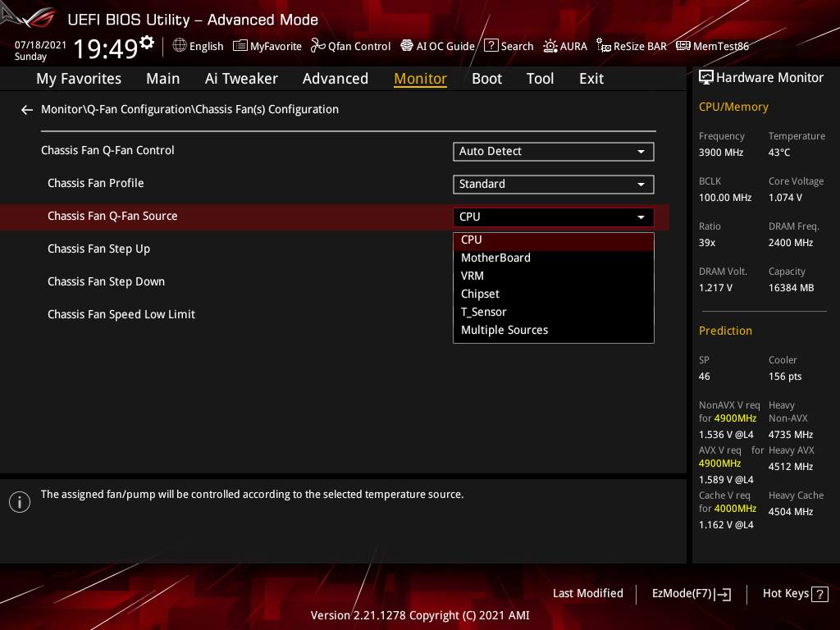
Task: Open the Chassis Fan Q-Fan Control dropdown
Action: point(553,151)
